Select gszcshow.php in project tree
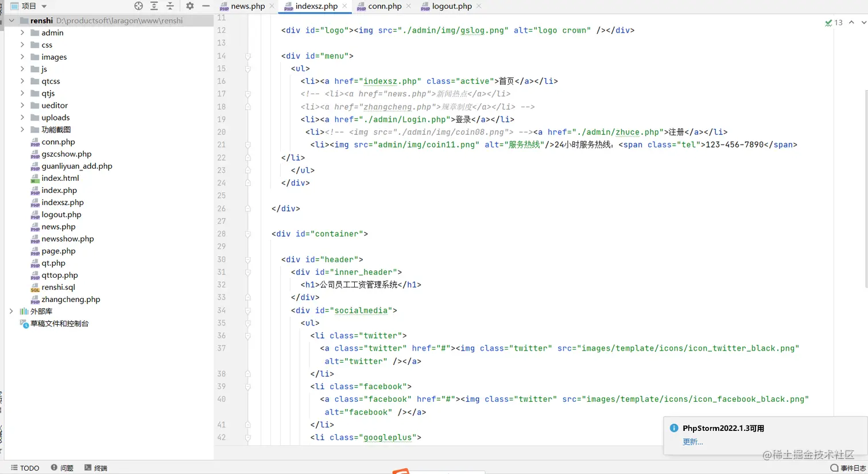This screenshot has height=474, width=868. (67, 154)
